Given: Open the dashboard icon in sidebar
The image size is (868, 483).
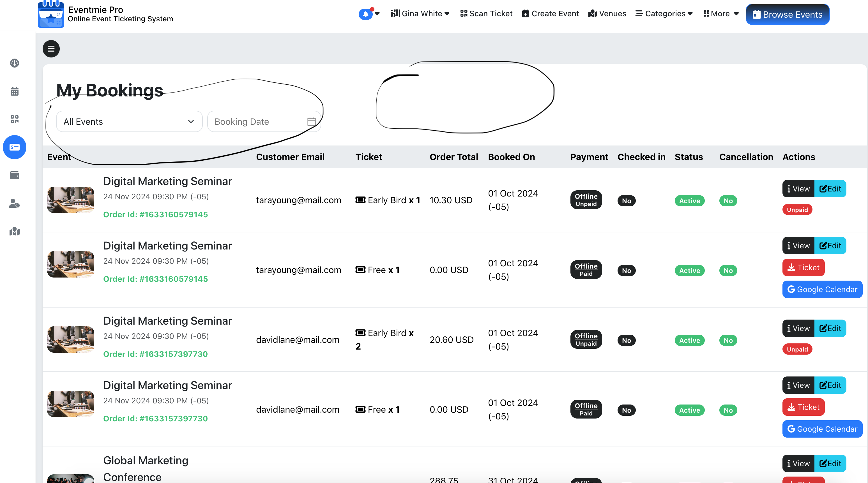Looking at the screenshot, I should click(15, 63).
